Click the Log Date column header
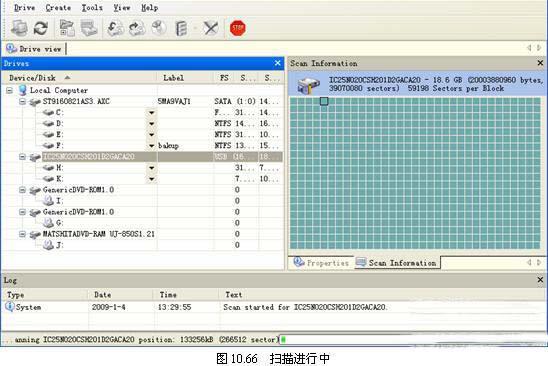 (120, 295)
